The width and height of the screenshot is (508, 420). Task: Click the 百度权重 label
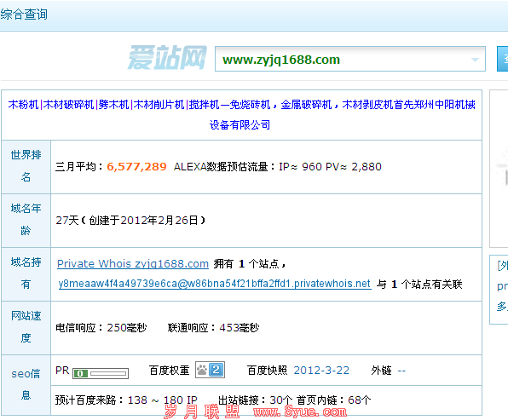(x=169, y=371)
